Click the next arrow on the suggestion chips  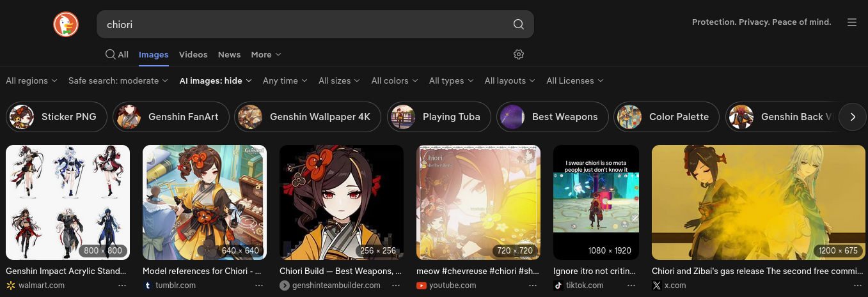tap(853, 117)
